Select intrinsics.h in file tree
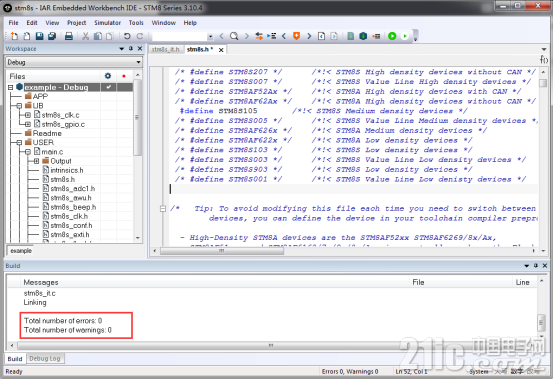553x380 pixels. point(67,170)
